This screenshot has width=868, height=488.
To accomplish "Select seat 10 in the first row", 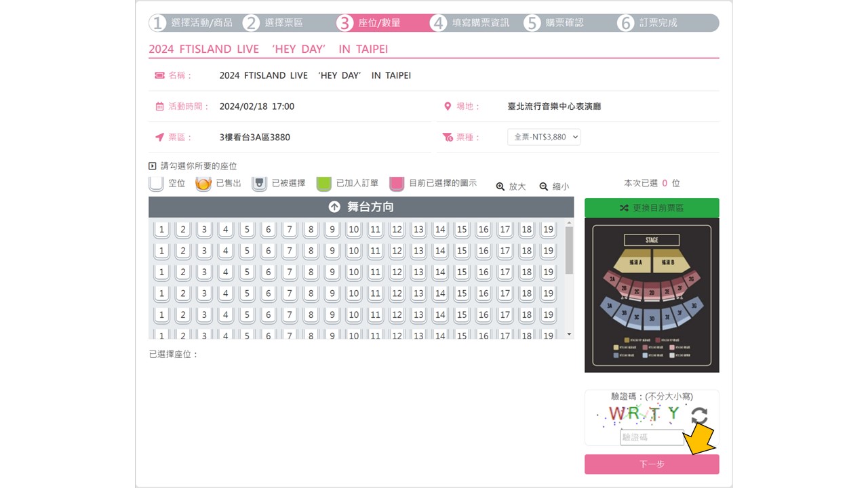I will (x=354, y=230).
